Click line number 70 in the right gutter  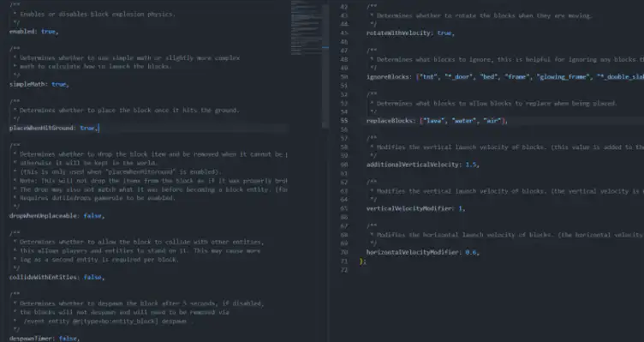(343, 252)
